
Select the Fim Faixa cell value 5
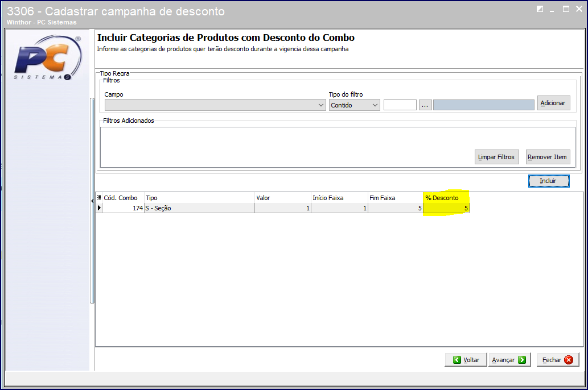396,208
